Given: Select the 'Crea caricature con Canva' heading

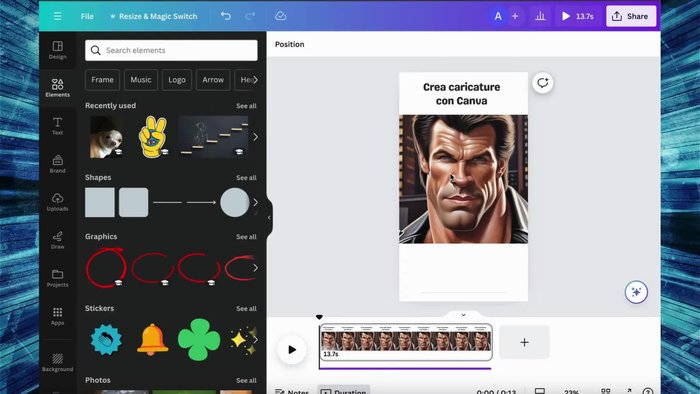Looking at the screenshot, I should pyautogui.click(x=462, y=94).
